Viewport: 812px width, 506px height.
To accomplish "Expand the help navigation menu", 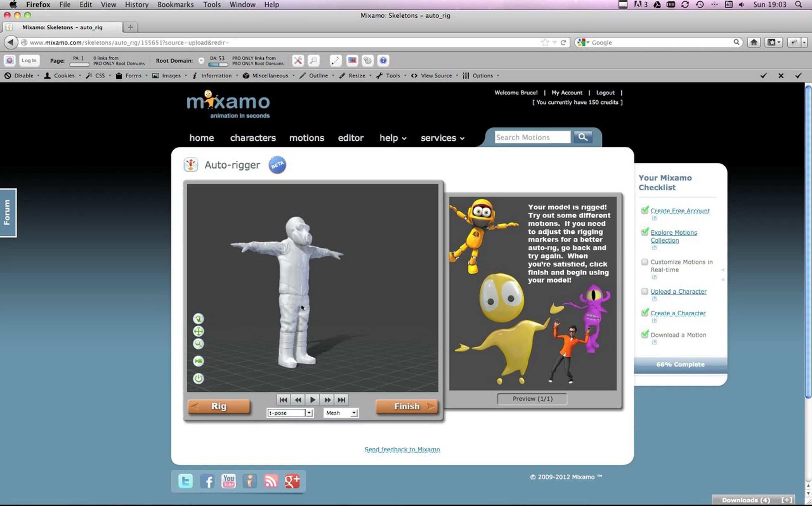I will coord(393,138).
